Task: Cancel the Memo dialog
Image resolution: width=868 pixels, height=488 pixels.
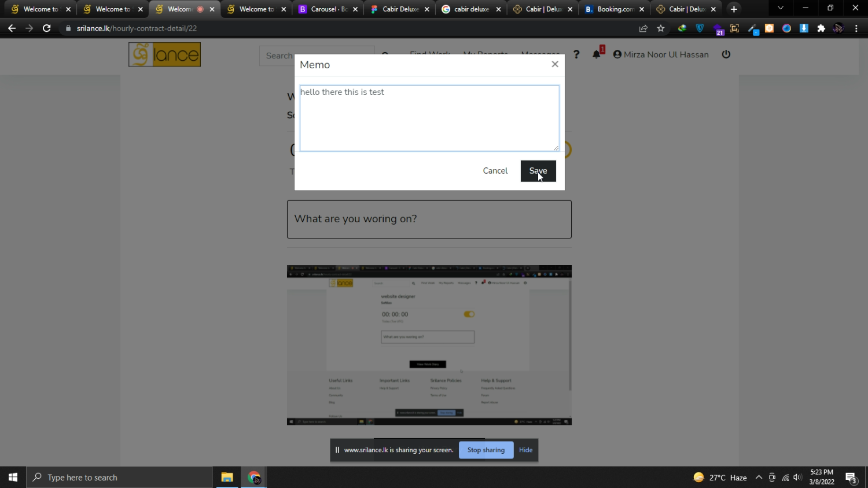Action: pyautogui.click(x=495, y=171)
